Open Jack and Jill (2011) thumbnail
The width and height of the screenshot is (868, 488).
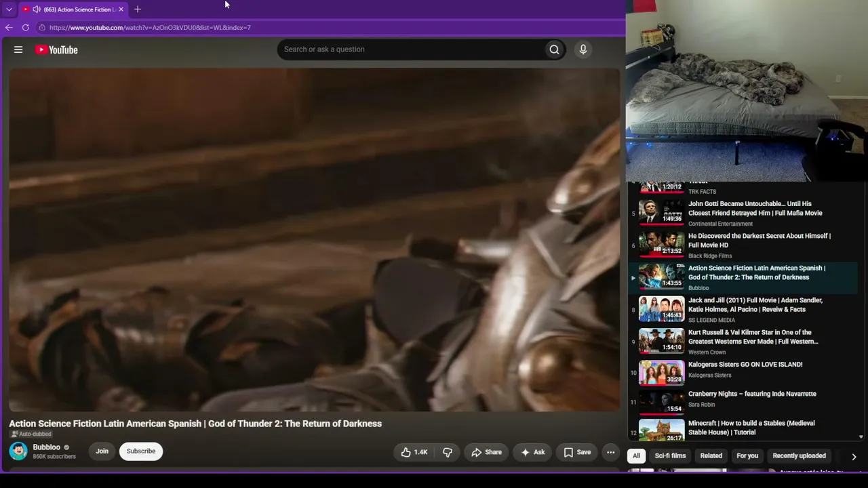(661, 309)
